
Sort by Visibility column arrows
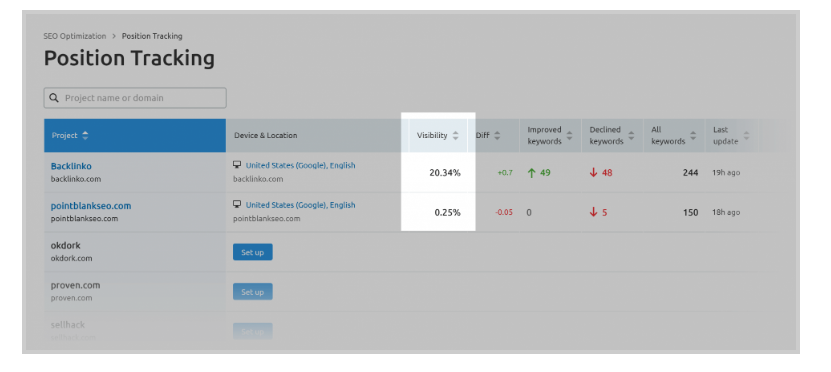(455, 136)
